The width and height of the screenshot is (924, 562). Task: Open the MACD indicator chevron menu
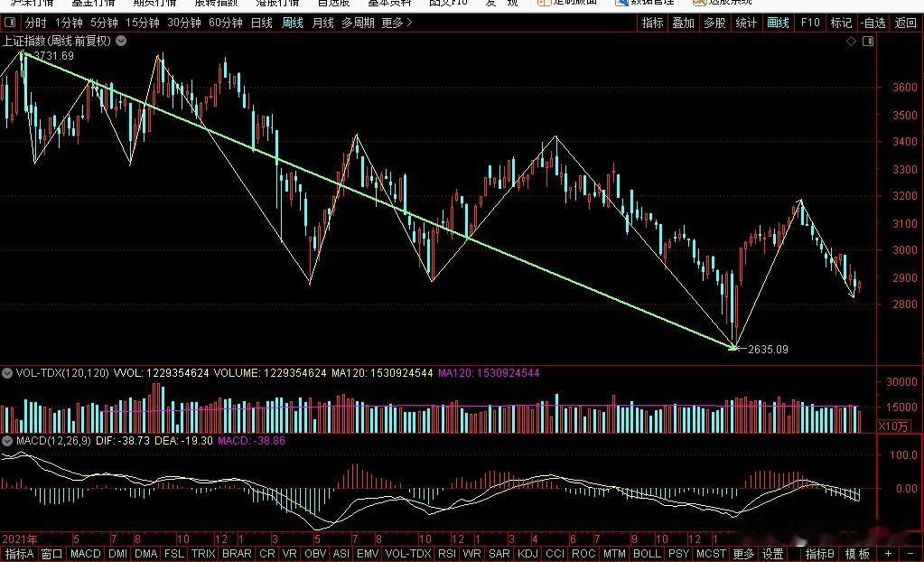(x=7, y=441)
